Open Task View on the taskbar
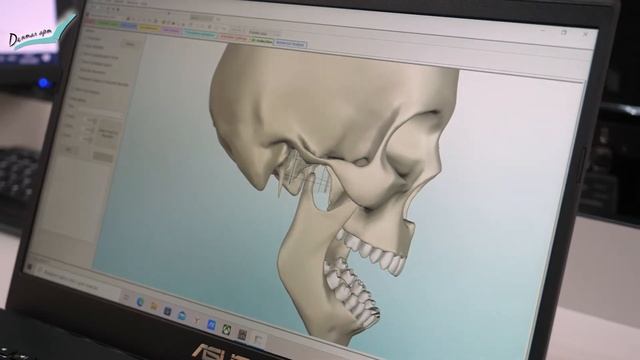Image resolution: width=640 pixels, height=360 pixels. coord(126,297)
